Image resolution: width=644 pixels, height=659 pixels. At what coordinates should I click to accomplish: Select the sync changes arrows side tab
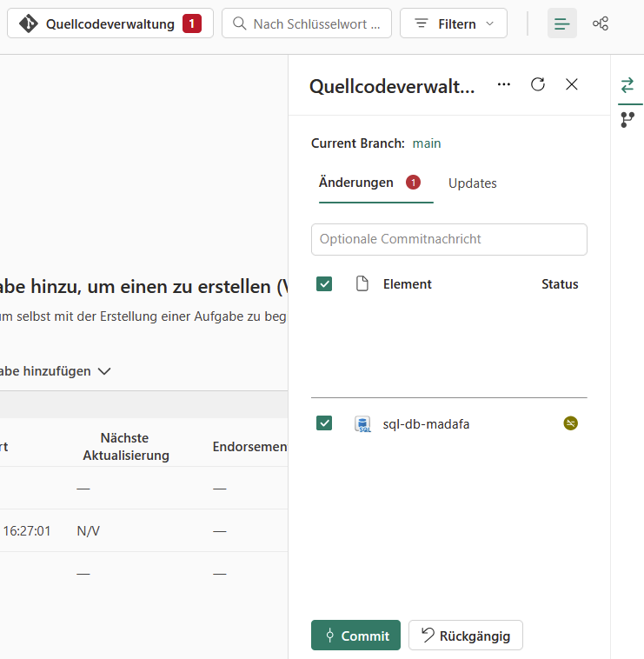pos(627,85)
